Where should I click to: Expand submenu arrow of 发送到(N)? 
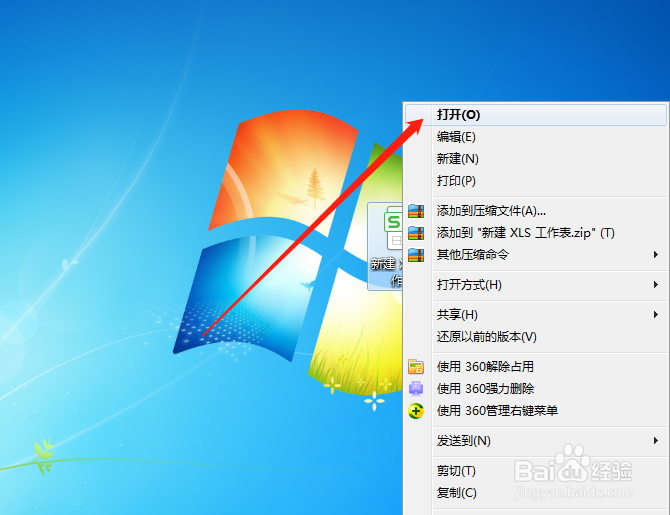656,441
